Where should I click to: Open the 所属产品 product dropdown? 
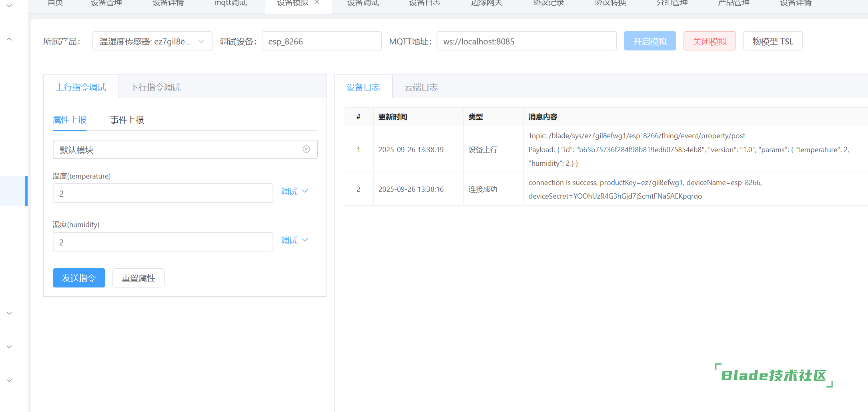click(x=152, y=41)
